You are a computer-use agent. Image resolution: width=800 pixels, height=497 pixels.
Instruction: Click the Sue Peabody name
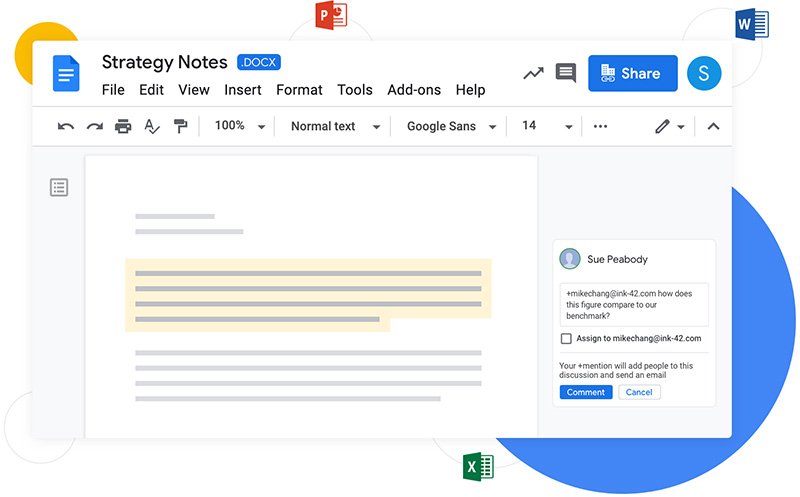617,259
